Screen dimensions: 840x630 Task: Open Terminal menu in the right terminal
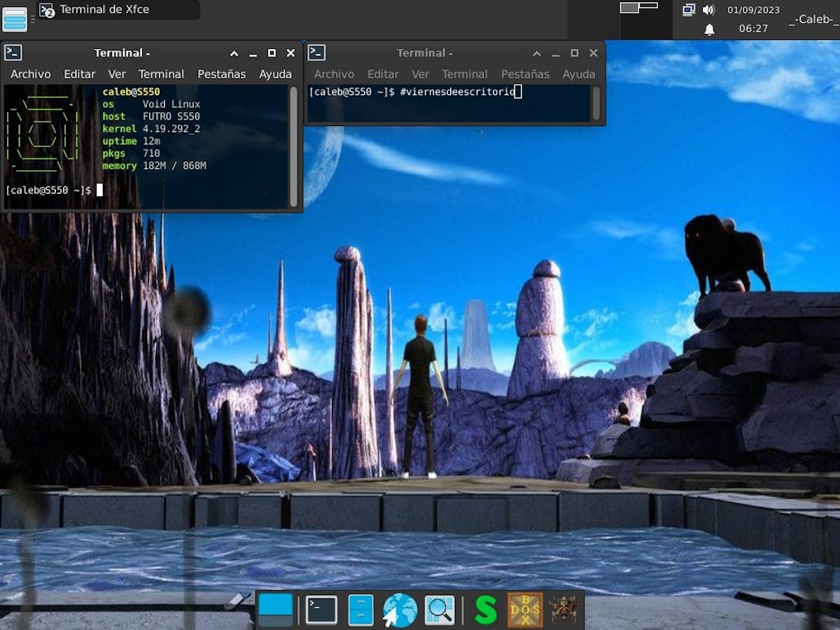pos(465,74)
